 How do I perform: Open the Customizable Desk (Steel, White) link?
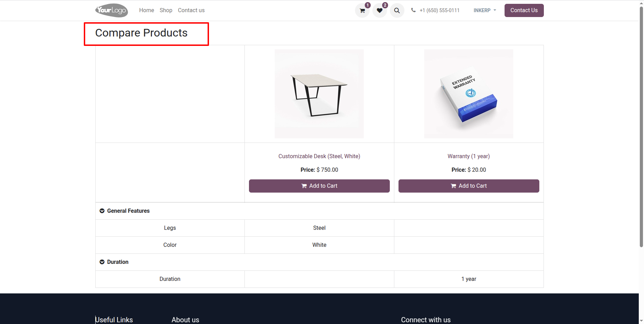319,156
